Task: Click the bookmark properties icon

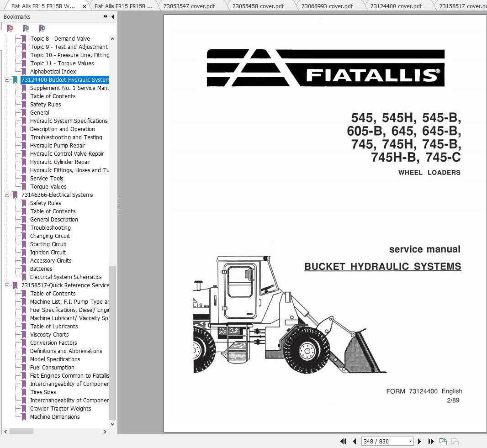Action: 42,28
